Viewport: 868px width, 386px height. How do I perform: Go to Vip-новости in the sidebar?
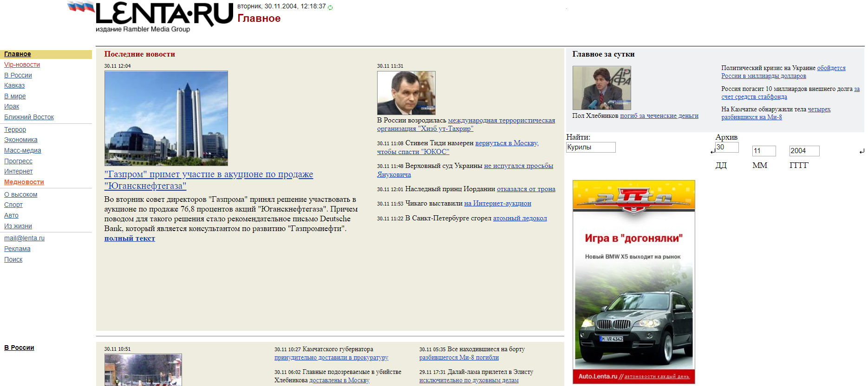(22, 64)
